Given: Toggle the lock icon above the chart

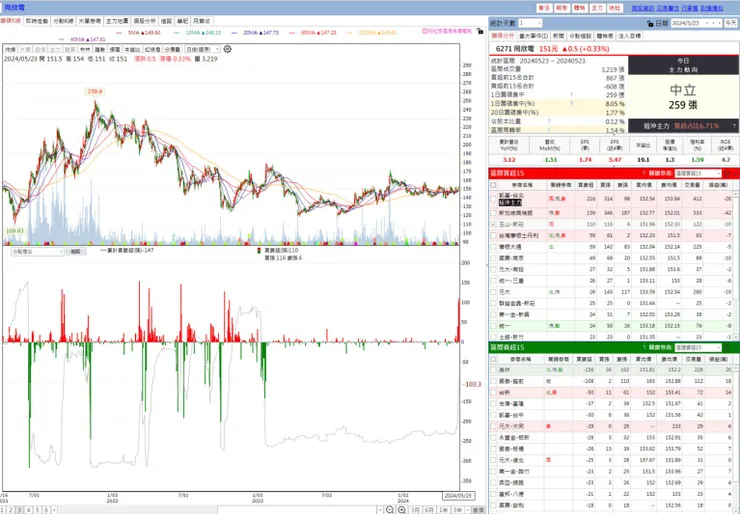Looking at the screenshot, I should 480,31.
